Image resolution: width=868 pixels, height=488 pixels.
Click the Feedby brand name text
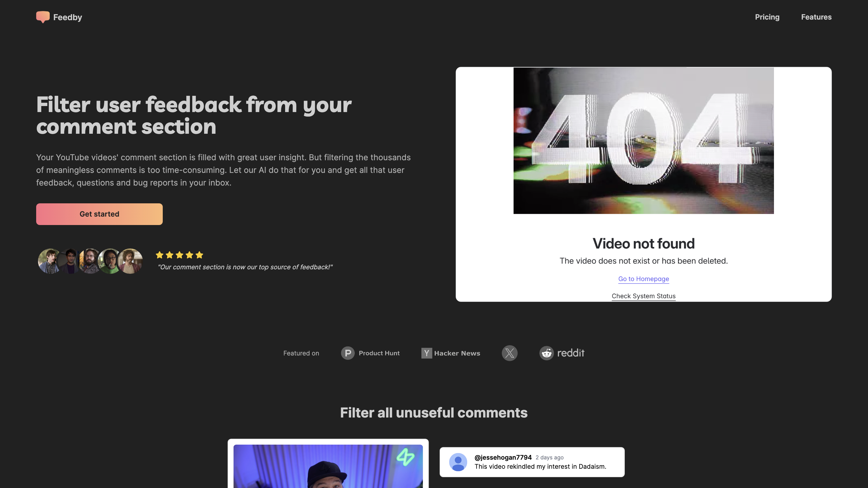(68, 17)
